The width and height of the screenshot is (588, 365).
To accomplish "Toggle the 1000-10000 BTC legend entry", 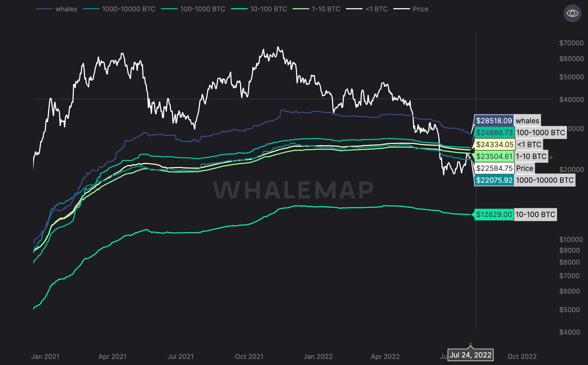I will click(129, 9).
